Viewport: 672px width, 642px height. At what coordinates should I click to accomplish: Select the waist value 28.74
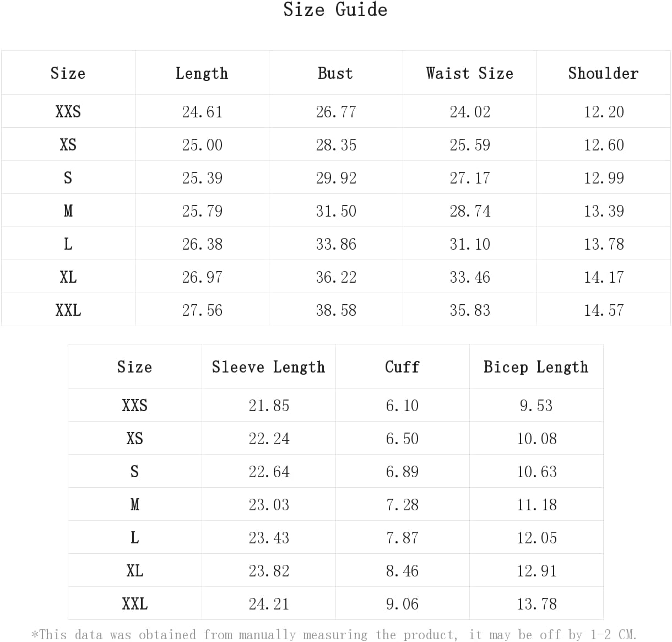pos(470,211)
